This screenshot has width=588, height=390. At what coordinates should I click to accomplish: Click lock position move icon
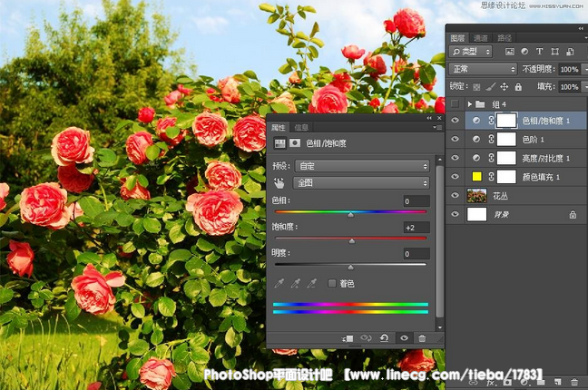pos(504,87)
